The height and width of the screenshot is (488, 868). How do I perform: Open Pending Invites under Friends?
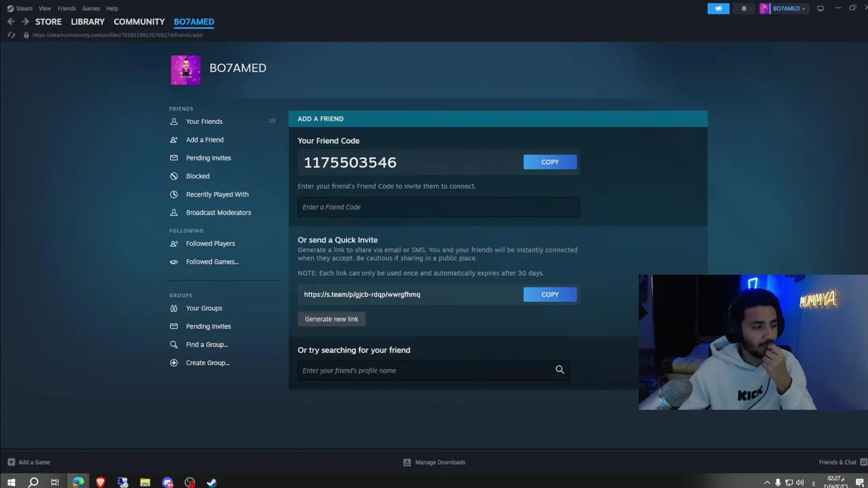[x=208, y=158]
